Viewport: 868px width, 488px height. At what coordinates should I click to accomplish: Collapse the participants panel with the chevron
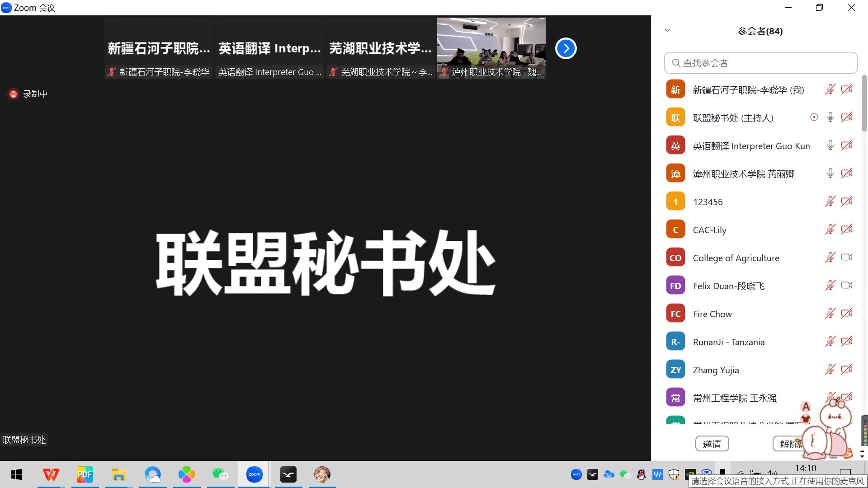(x=667, y=31)
